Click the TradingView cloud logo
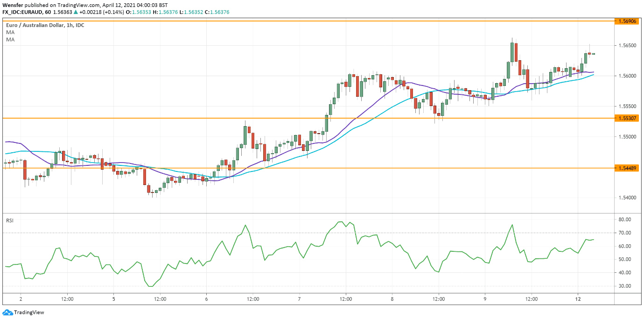644x320 pixels. coord(7,312)
